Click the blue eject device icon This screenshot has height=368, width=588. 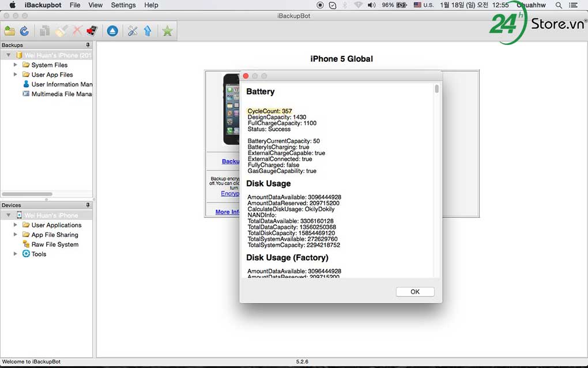[x=112, y=31]
